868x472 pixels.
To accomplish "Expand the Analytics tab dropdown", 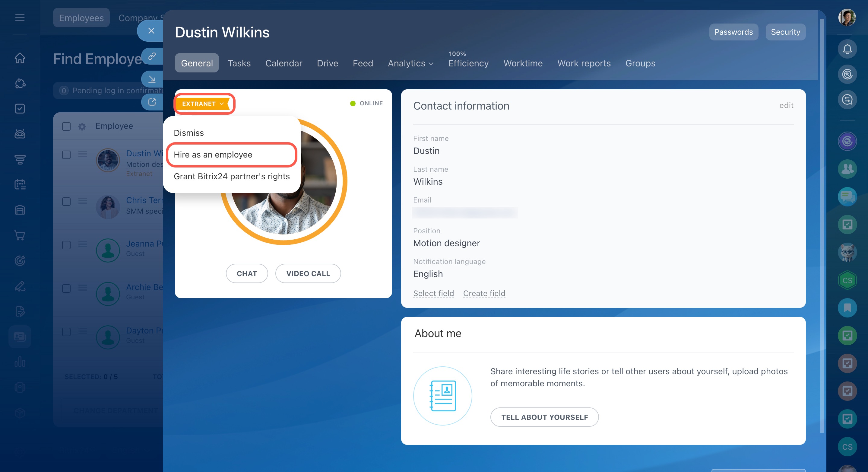I will click(410, 63).
